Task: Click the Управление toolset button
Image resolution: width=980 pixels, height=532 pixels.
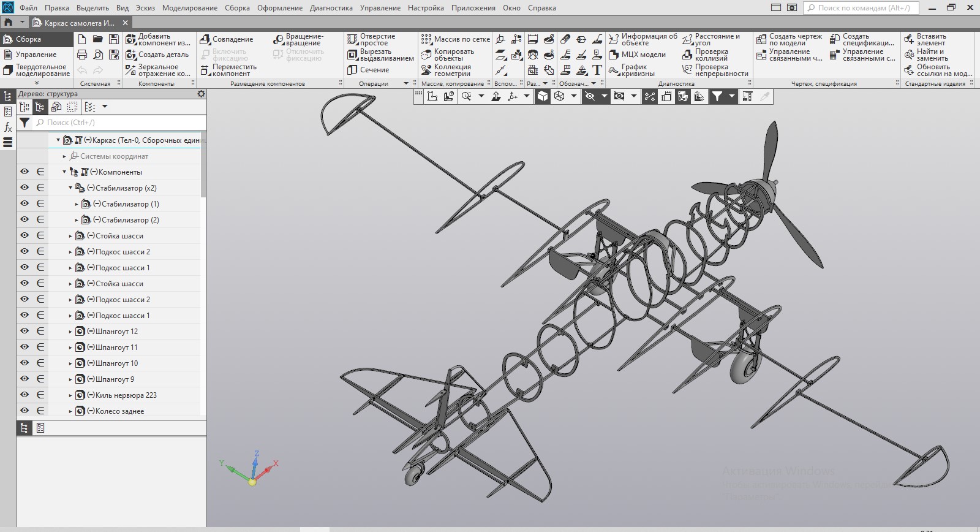Action: click(36, 55)
